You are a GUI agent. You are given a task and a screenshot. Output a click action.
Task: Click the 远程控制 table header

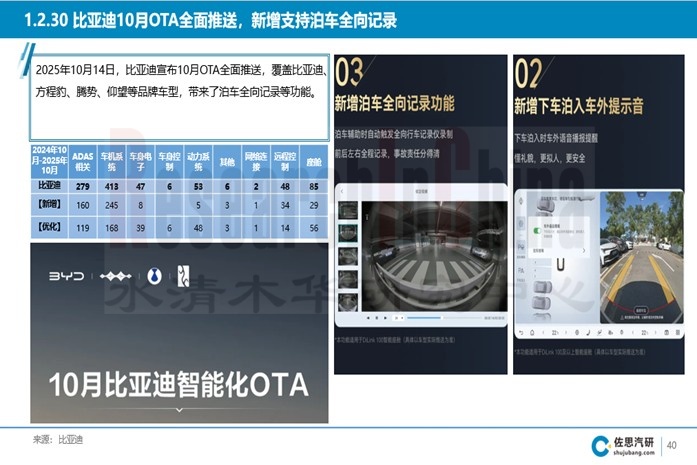click(285, 162)
